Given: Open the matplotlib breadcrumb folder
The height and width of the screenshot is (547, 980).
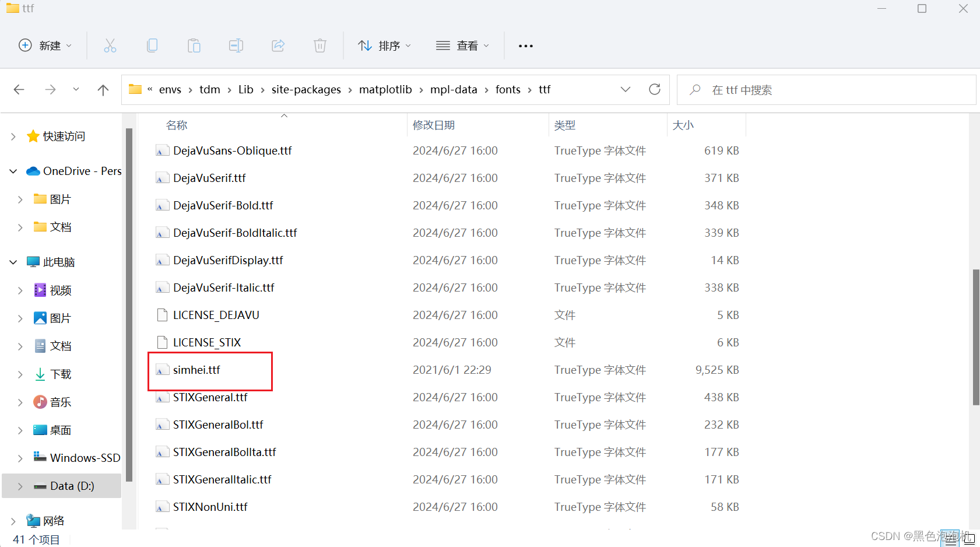Looking at the screenshot, I should tap(385, 89).
